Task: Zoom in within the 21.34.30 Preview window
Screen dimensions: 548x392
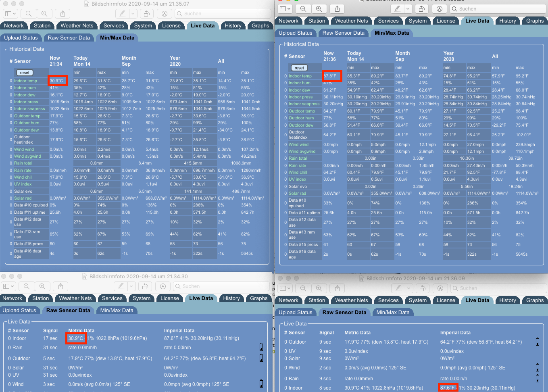Action: coord(42,286)
